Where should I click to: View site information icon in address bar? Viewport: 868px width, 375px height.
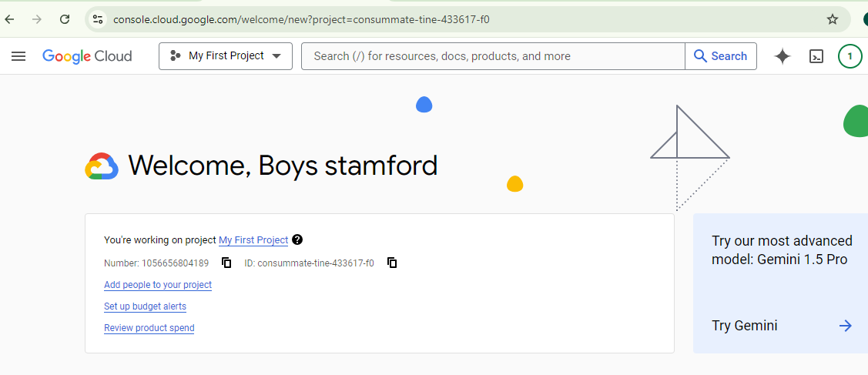tap(98, 19)
